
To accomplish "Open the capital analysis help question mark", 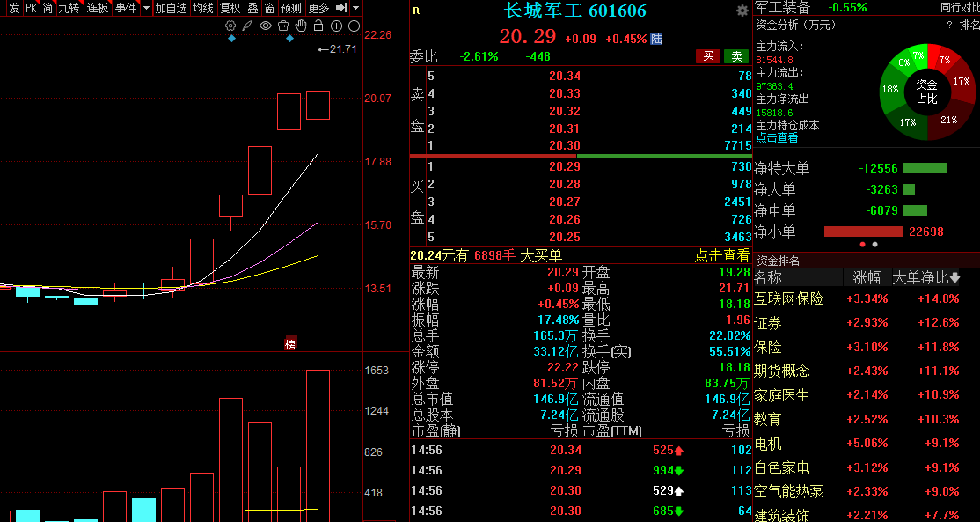I will tap(949, 25).
